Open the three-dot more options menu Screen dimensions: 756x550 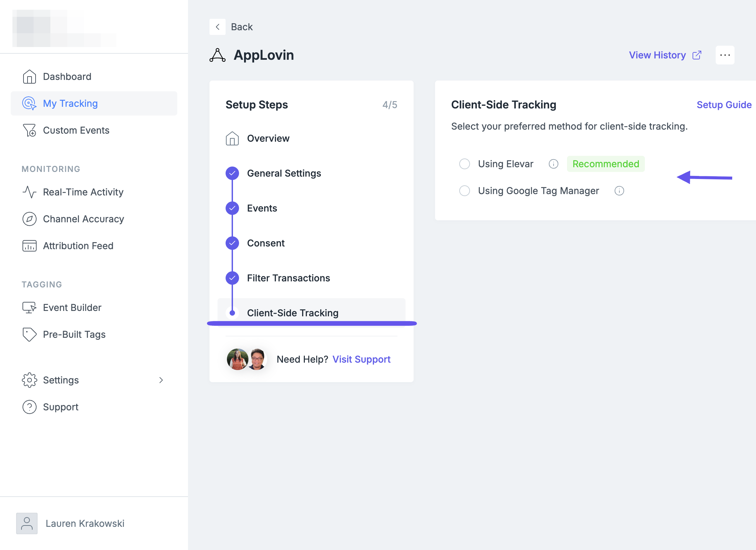725,55
